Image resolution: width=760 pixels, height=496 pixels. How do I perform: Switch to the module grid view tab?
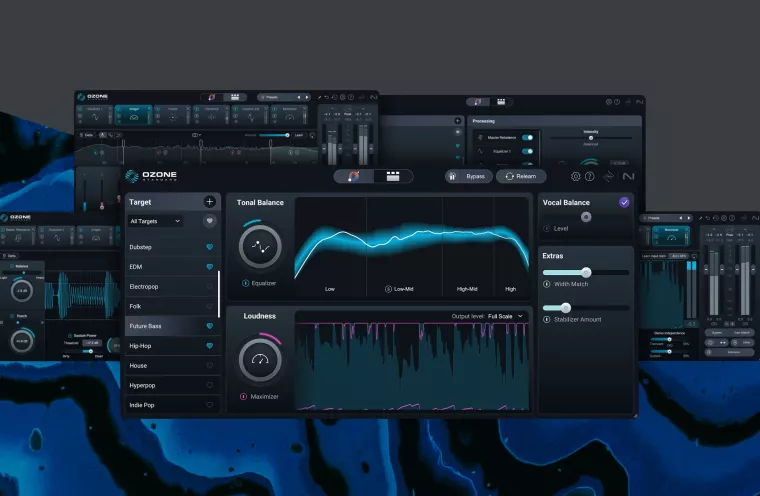click(x=393, y=176)
